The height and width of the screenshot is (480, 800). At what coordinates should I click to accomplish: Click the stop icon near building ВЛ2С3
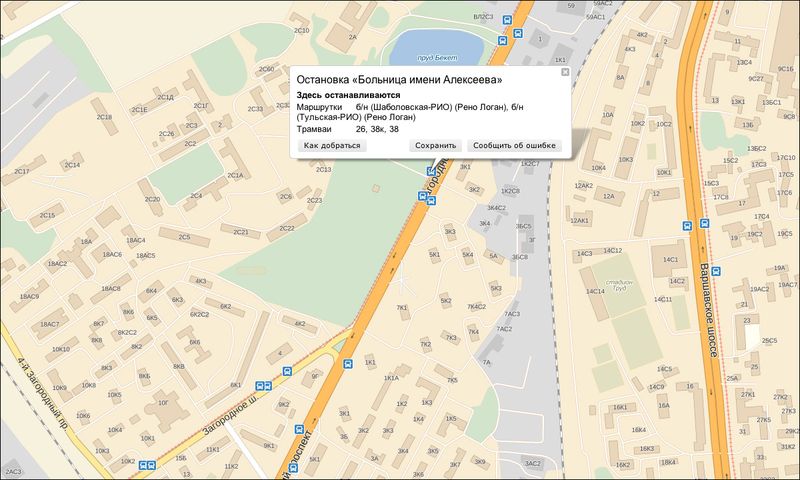(507, 19)
